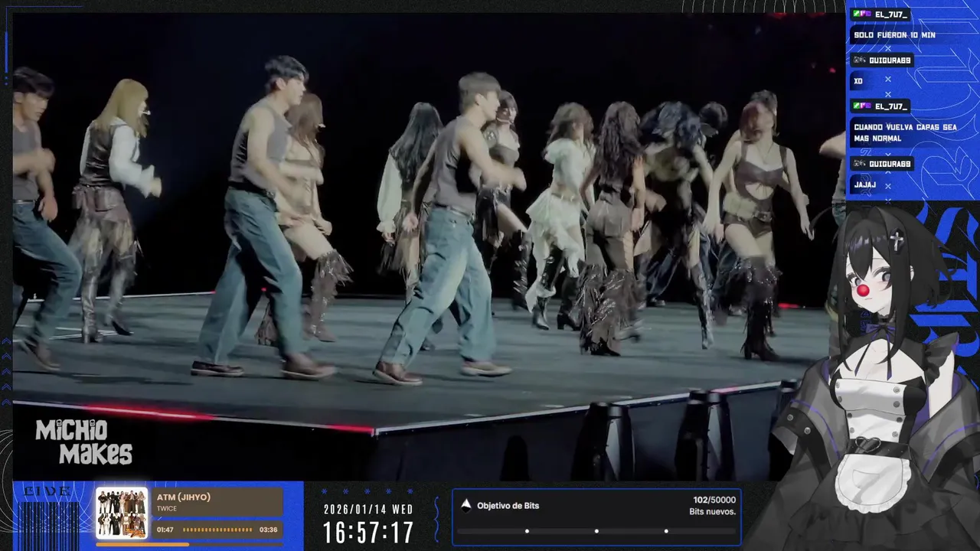This screenshot has width=980, height=551.
Task: Click the Objetivo de Bits label
Action: coord(508,506)
